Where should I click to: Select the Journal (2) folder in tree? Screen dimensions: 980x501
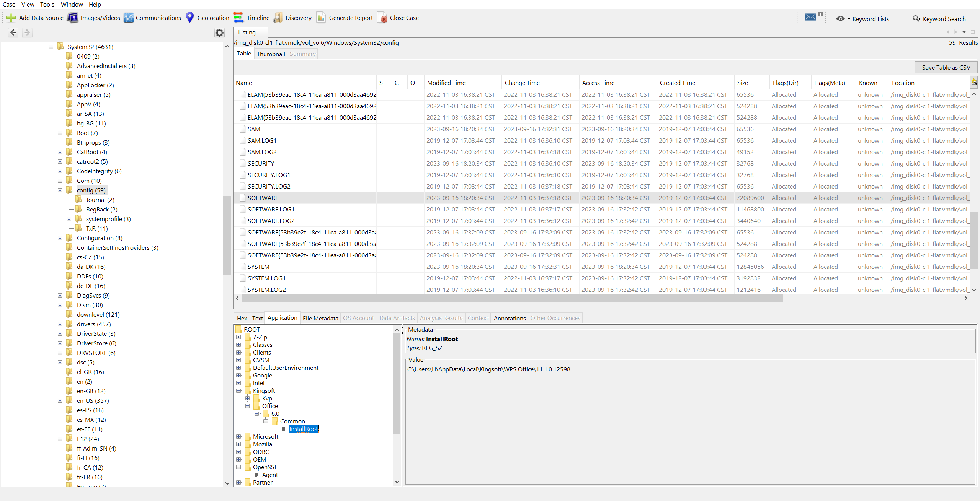pos(100,200)
